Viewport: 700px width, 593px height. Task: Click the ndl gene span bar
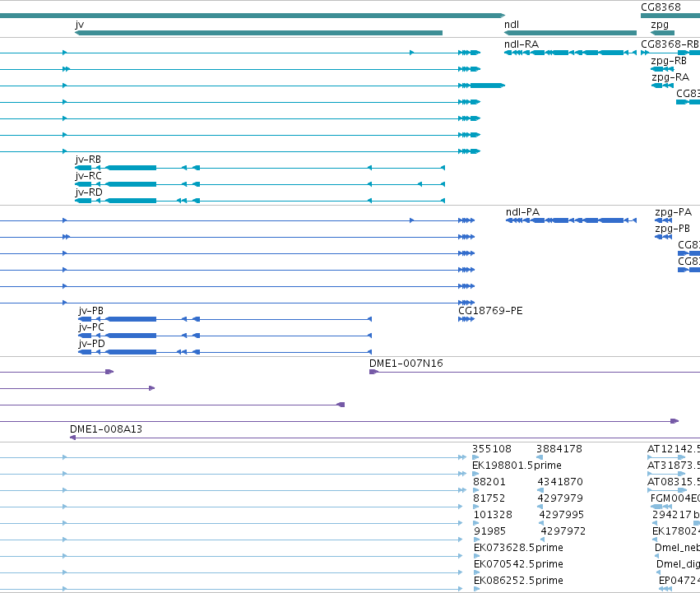[x=570, y=33]
